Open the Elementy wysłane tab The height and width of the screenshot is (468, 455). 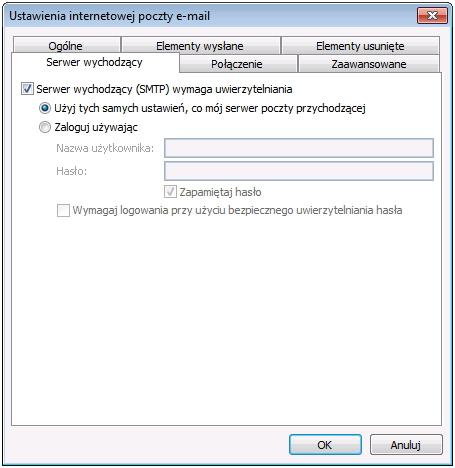pos(200,46)
